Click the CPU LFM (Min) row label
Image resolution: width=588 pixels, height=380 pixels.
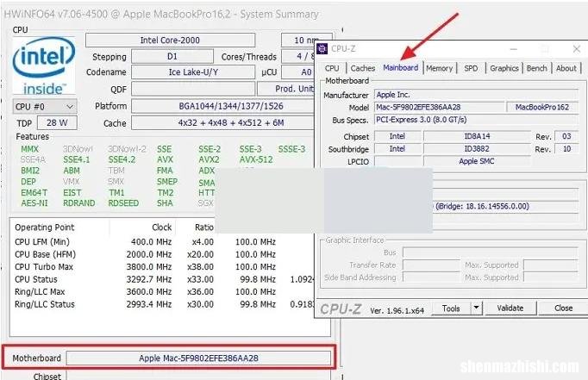pos(42,242)
